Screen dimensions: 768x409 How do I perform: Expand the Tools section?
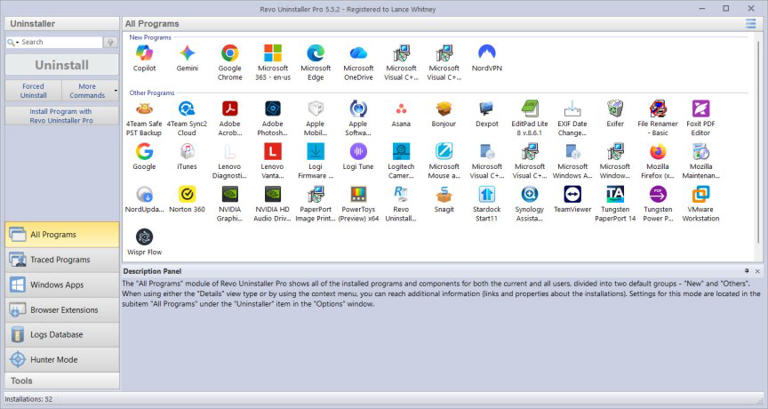click(62, 381)
